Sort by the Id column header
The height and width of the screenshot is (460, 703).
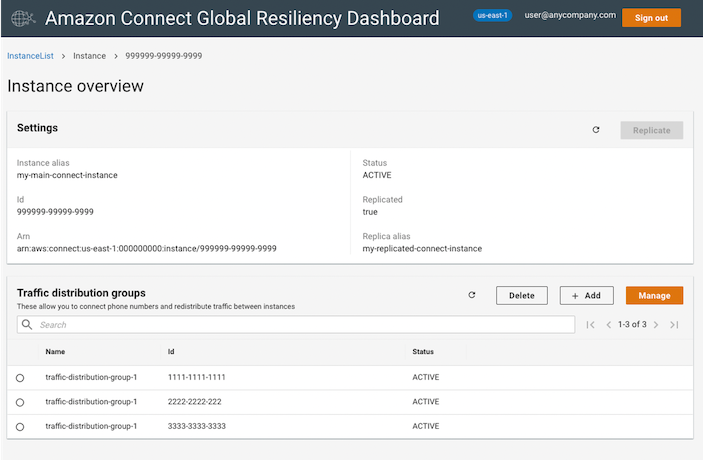[171, 352]
